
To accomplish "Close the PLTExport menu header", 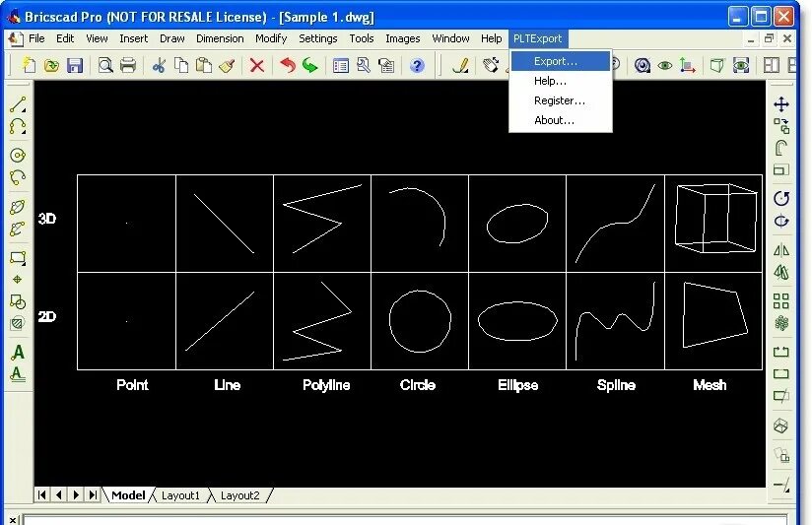I will point(537,38).
